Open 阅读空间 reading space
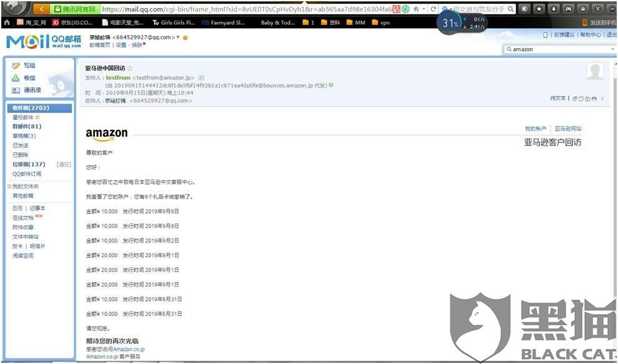The image size is (618, 364). tap(23, 255)
